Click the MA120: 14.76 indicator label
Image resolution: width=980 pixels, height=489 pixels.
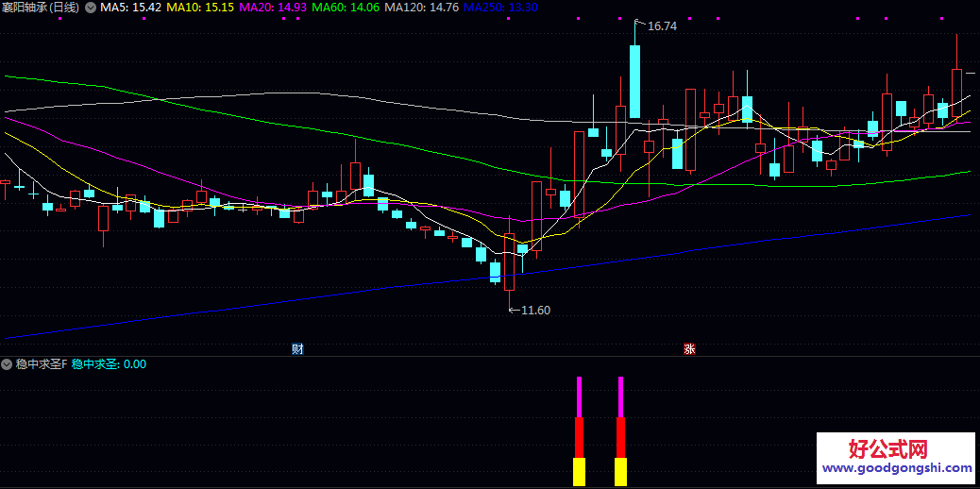coord(422,8)
